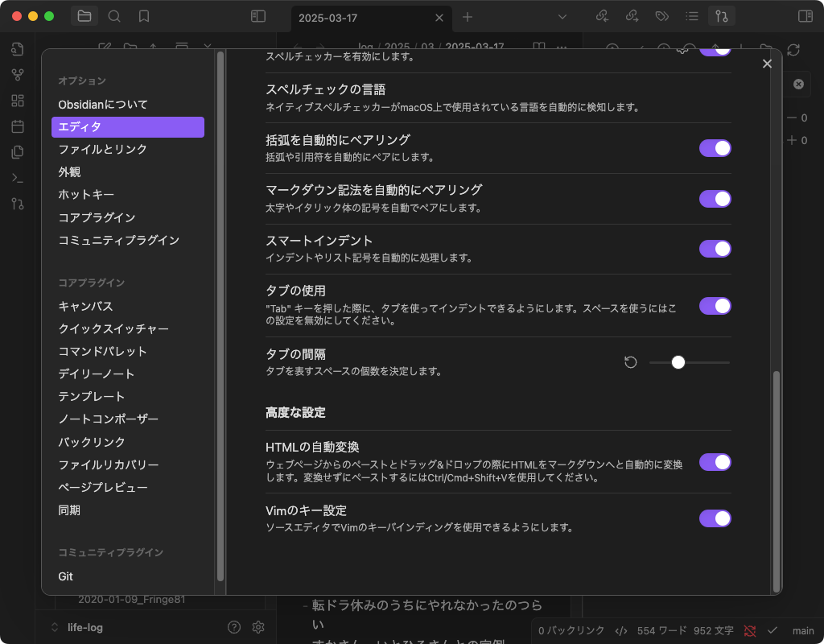Open キャンバス plugin settings
The width and height of the screenshot is (824, 644).
click(128, 306)
